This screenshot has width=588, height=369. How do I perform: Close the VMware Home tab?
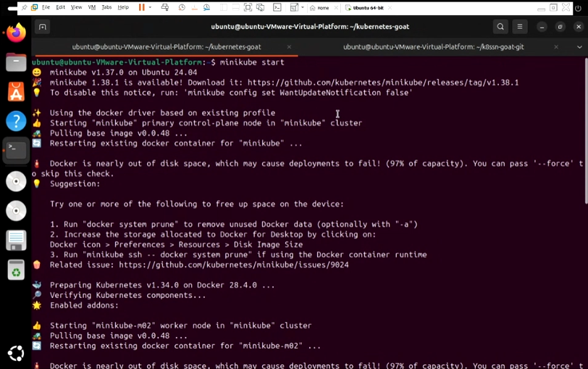(x=336, y=8)
